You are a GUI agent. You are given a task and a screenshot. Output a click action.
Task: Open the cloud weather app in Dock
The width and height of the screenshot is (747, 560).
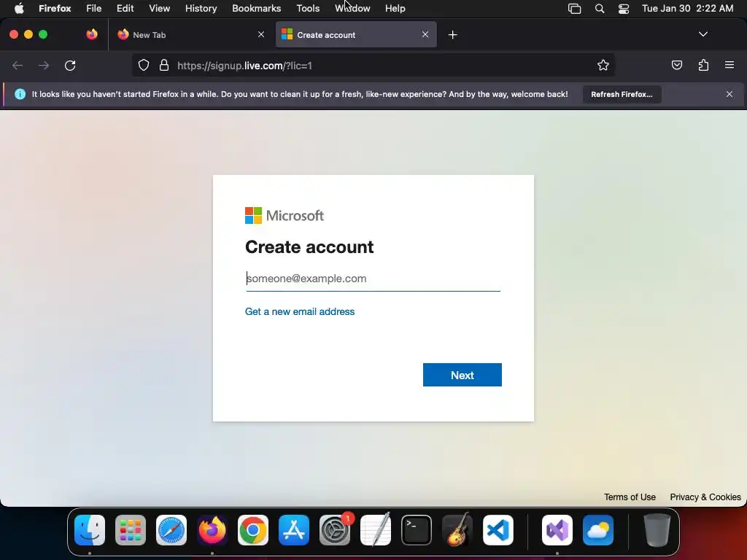598,530
